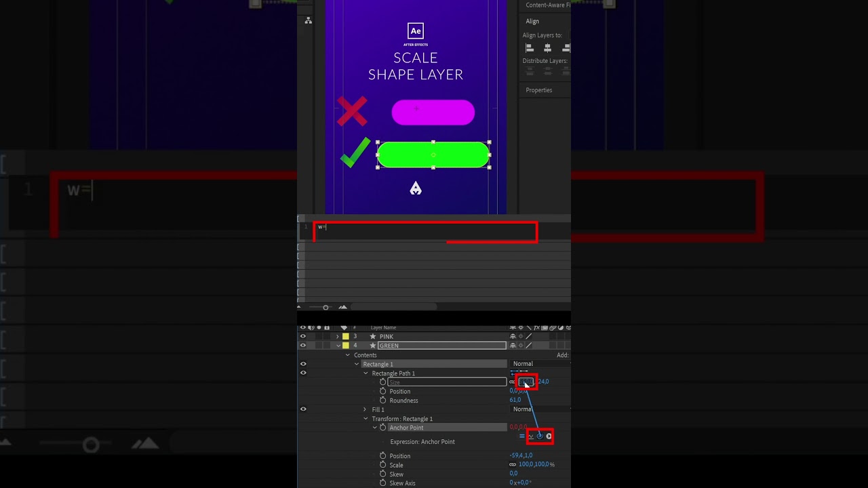Click the Size stopwatch icon
Screen dimensions: 868x488
coord(382,382)
